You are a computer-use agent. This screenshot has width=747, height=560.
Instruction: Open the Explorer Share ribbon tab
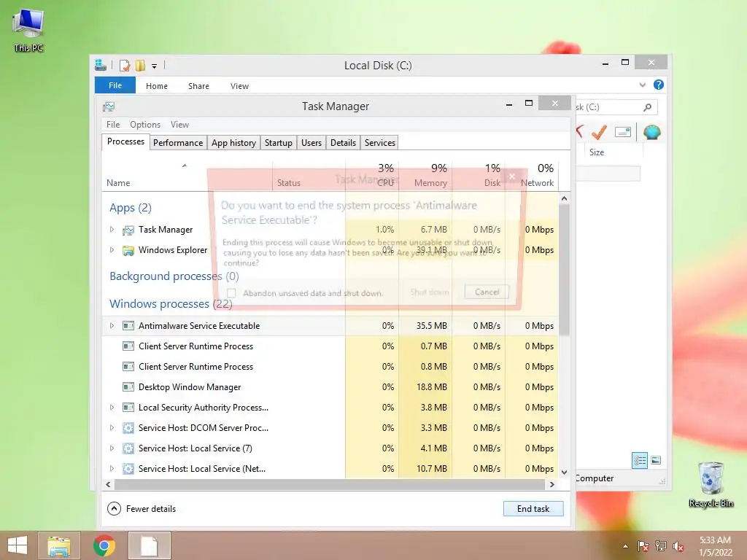coord(198,86)
